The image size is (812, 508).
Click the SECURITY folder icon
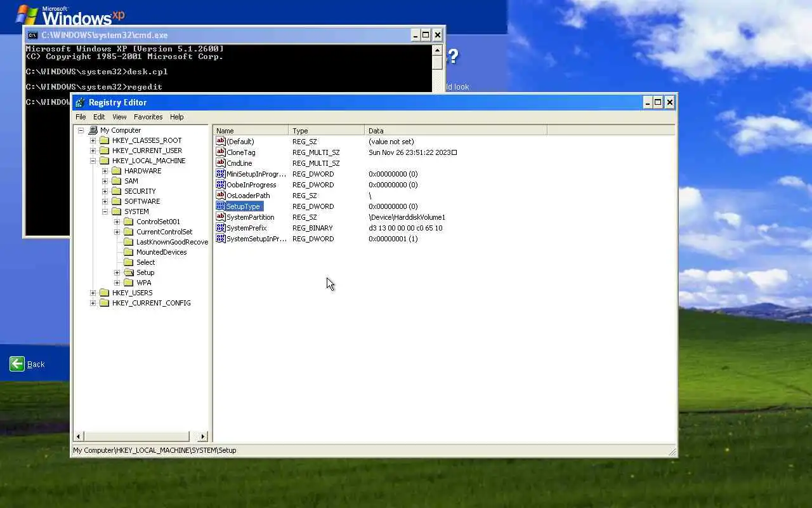(x=116, y=191)
